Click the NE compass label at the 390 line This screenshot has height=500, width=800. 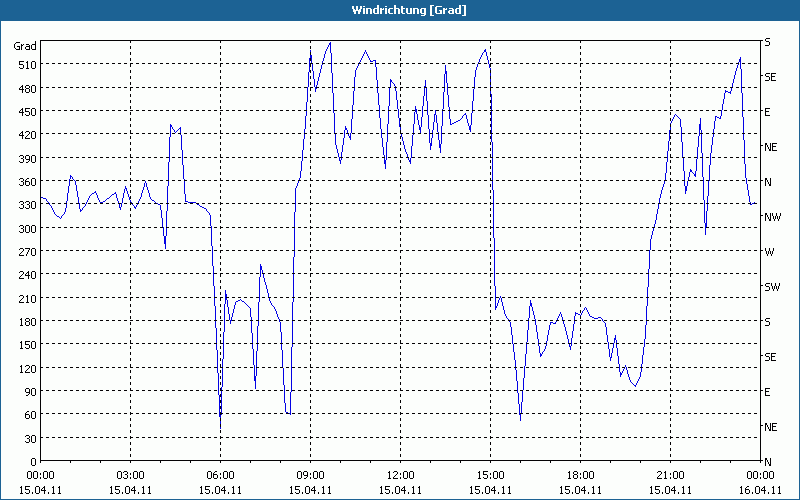click(x=771, y=147)
